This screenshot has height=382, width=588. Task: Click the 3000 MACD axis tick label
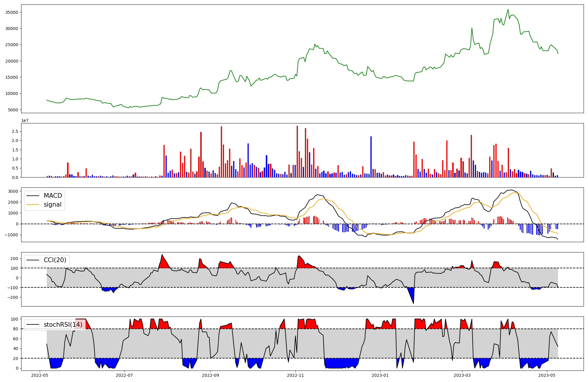pos(13,191)
